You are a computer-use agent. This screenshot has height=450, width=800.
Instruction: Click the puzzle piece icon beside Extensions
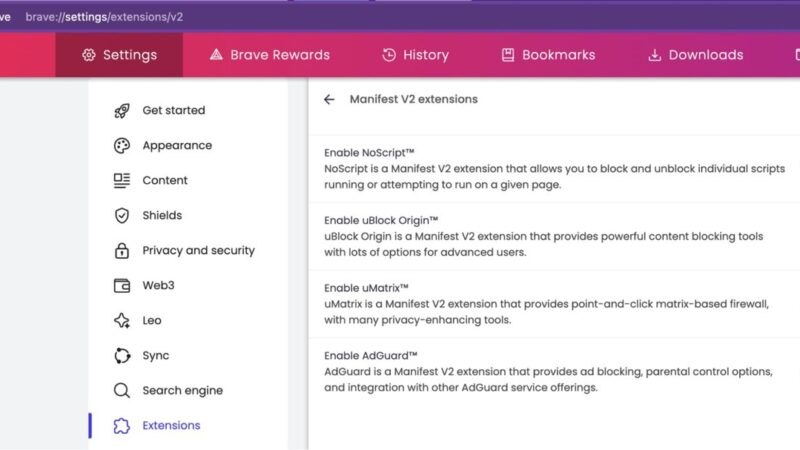coord(122,426)
